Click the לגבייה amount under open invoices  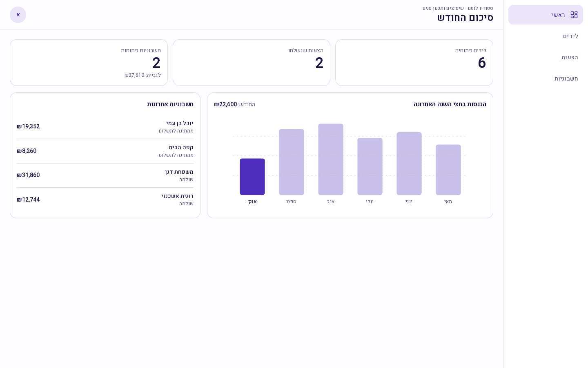(143, 75)
